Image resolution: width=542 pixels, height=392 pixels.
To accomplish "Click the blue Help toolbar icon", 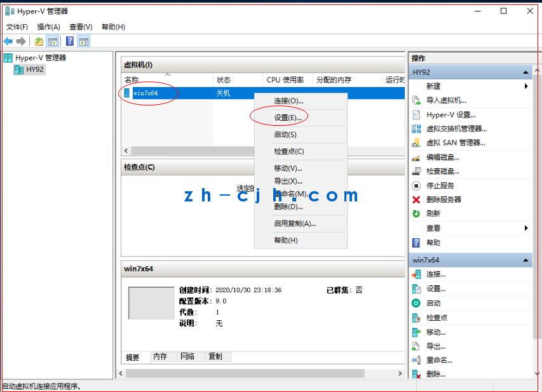I will [70, 41].
